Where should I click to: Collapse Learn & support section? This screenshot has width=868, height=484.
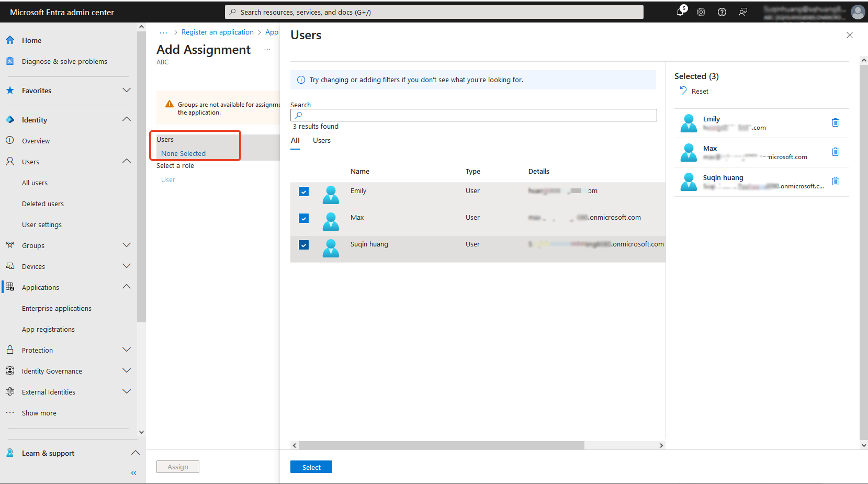pos(135,453)
